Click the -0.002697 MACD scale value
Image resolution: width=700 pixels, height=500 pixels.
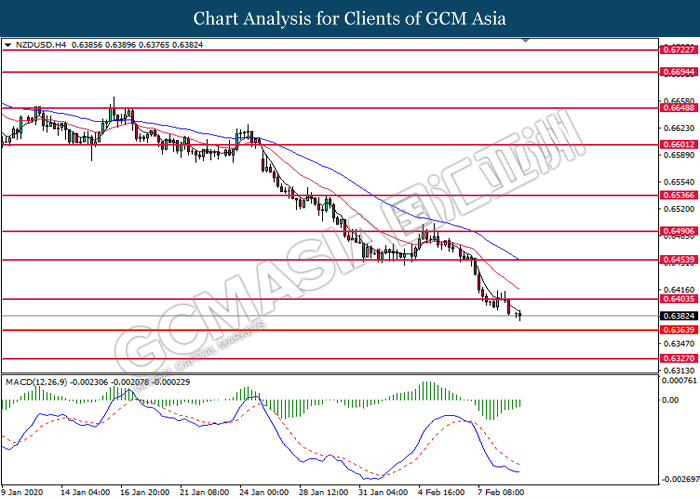pos(679,479)
